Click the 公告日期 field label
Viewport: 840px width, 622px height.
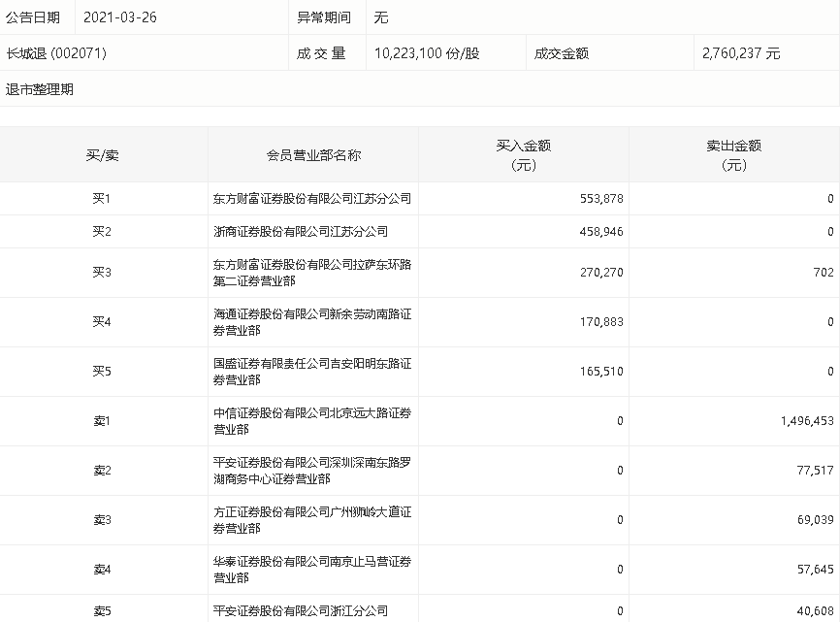(x=33, y=17)
